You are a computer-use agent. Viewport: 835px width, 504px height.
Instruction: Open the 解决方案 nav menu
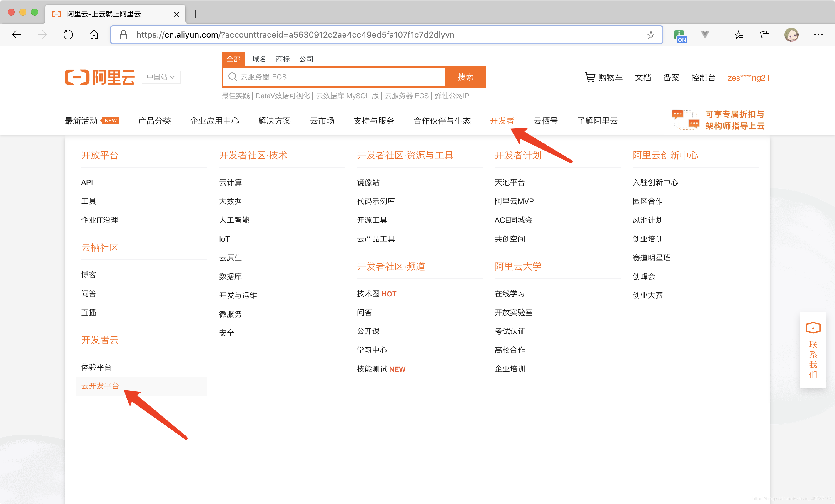pyautogui.click(x=275, y=121)
